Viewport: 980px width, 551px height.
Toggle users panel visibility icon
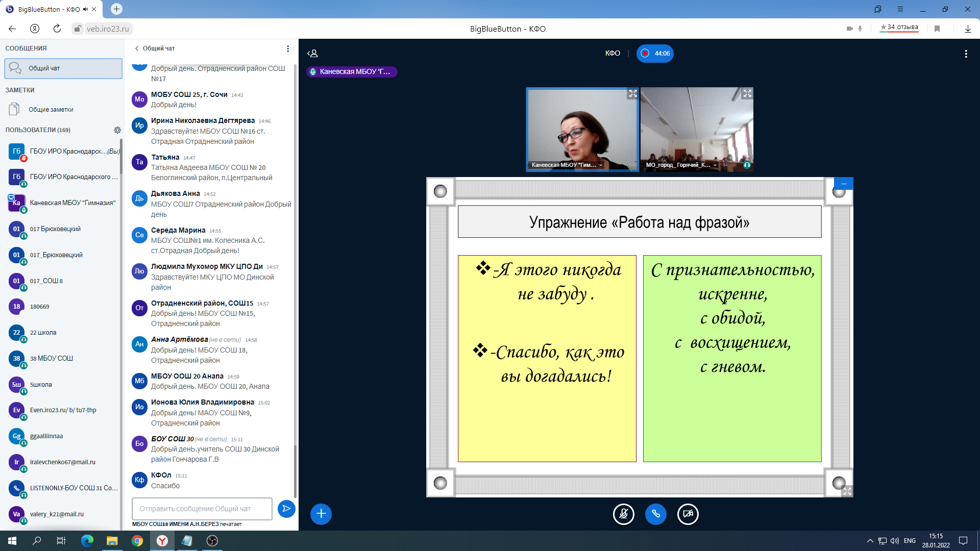pos(312,54)
